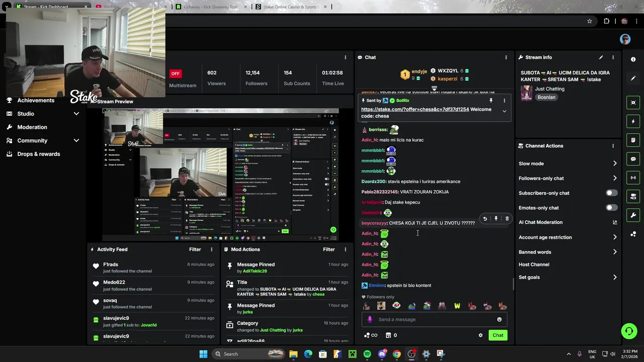
Task: Open Mod Actions Filter
Action: tap(329, 249)
